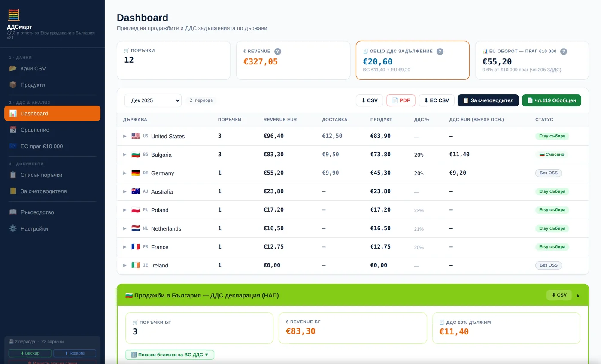Click the folder icon beside Качи CSV
The image size is (601, 364).
point(13,68)
